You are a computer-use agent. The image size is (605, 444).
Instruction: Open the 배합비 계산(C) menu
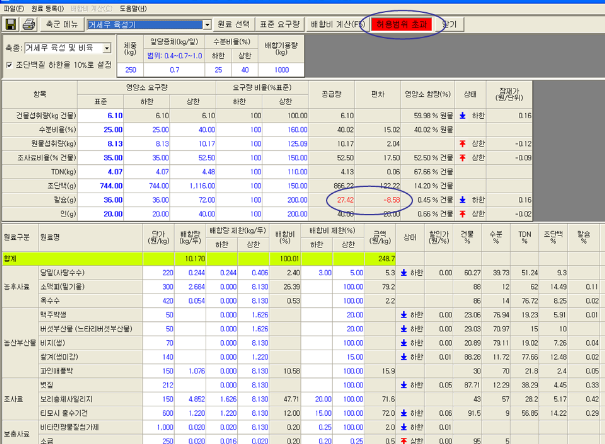[x=91, y=8]
